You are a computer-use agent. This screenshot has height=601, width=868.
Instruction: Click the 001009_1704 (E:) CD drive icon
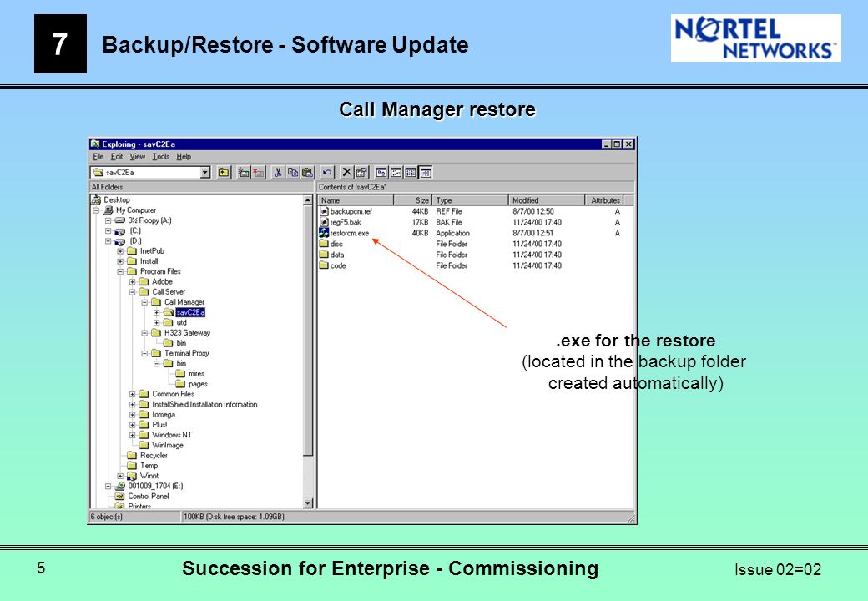click(119, 486)
